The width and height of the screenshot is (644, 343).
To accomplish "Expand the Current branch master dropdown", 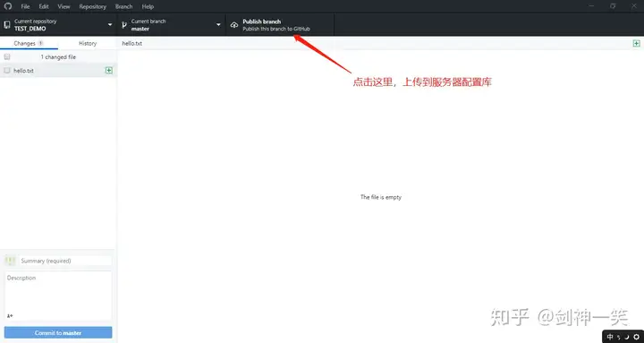I will pos(172,25).
